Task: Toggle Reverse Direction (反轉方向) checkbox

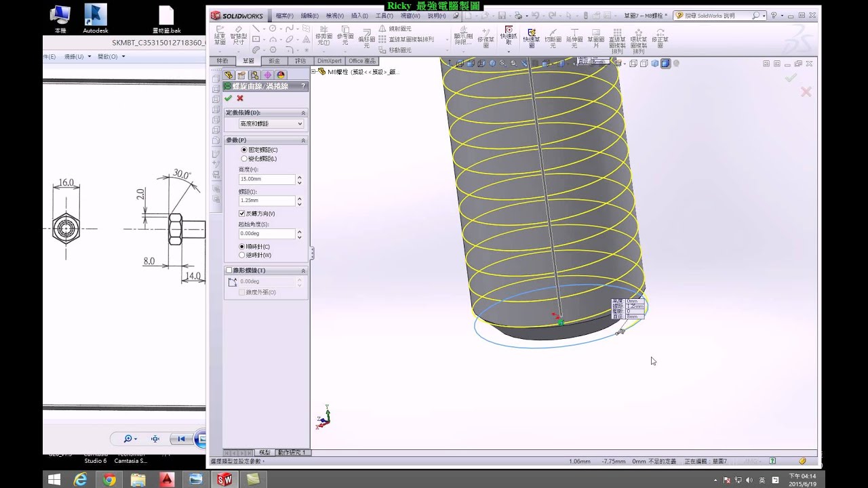Action: tap(242, 213)
